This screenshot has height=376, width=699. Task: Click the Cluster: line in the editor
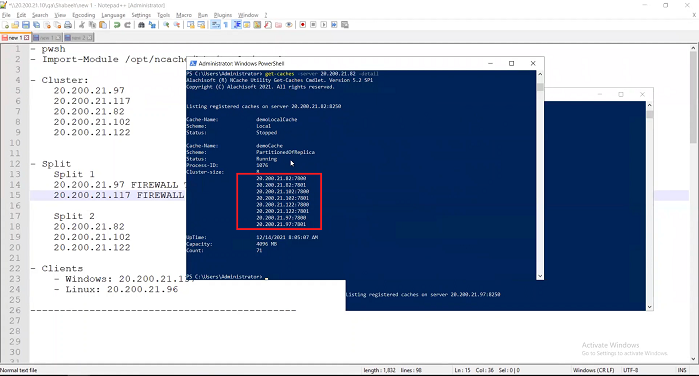(x=65, y=80)
